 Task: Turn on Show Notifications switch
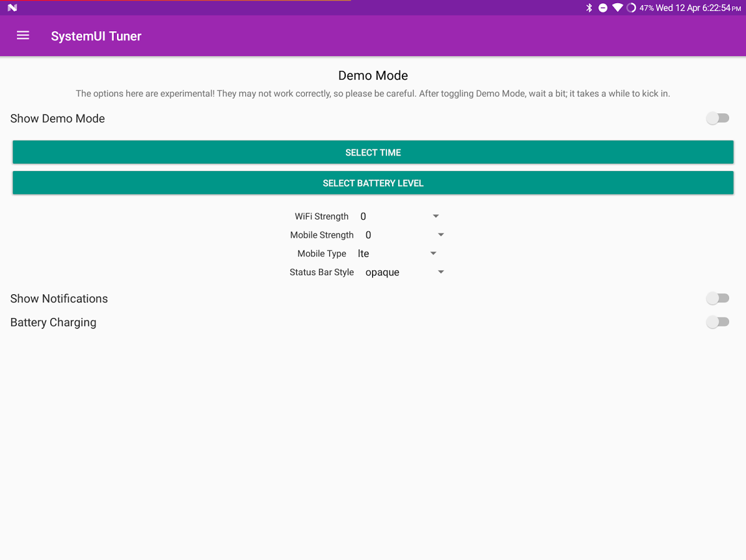coord(717,298)
